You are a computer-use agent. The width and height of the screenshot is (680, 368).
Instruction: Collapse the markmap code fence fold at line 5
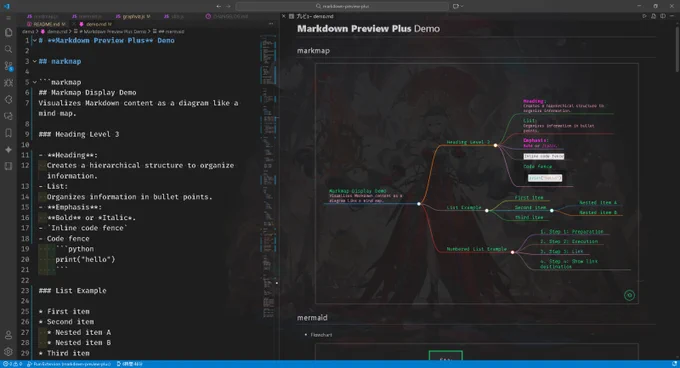[34, 82]
